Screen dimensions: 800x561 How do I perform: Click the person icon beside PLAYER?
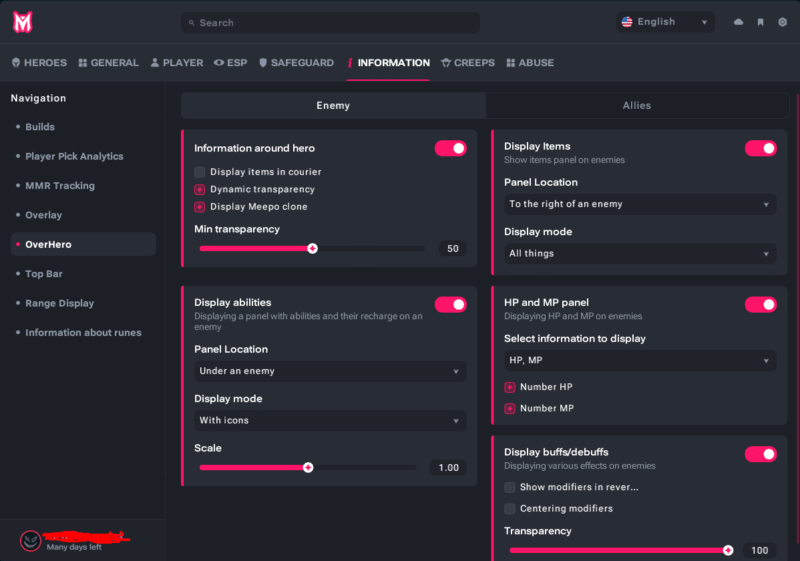pyautogui.click(x=155, y=63)
